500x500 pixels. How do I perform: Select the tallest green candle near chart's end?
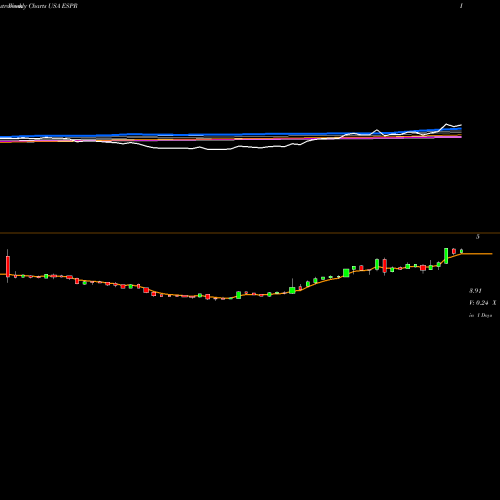[446, 256]
